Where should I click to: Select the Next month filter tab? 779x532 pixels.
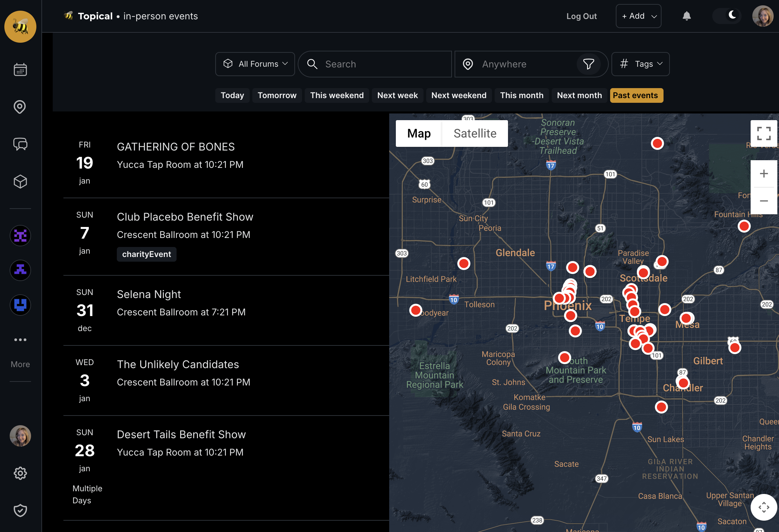579,95
